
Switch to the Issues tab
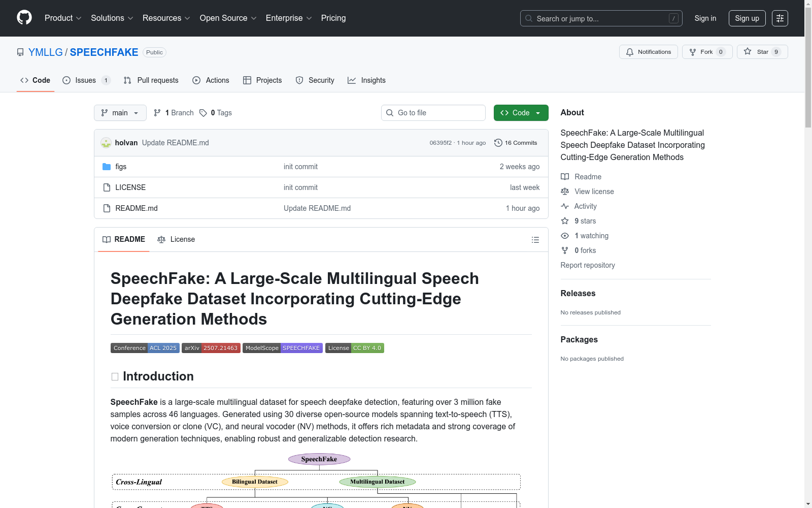coord(86,80)
